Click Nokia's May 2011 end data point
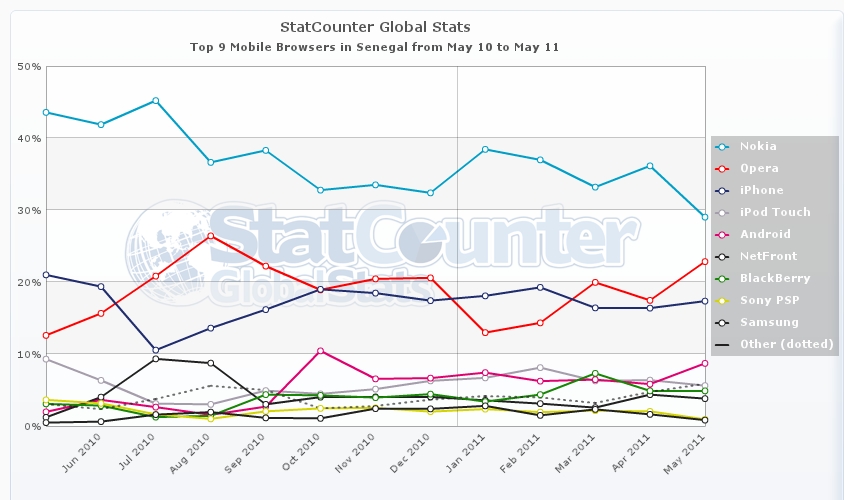 [x=704, y=217]
